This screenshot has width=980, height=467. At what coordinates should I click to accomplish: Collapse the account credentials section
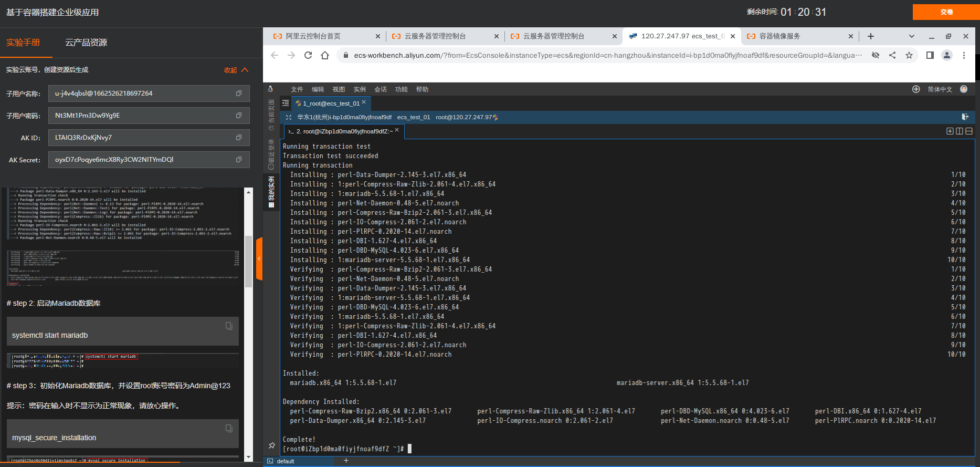click(x=236, y=70)
